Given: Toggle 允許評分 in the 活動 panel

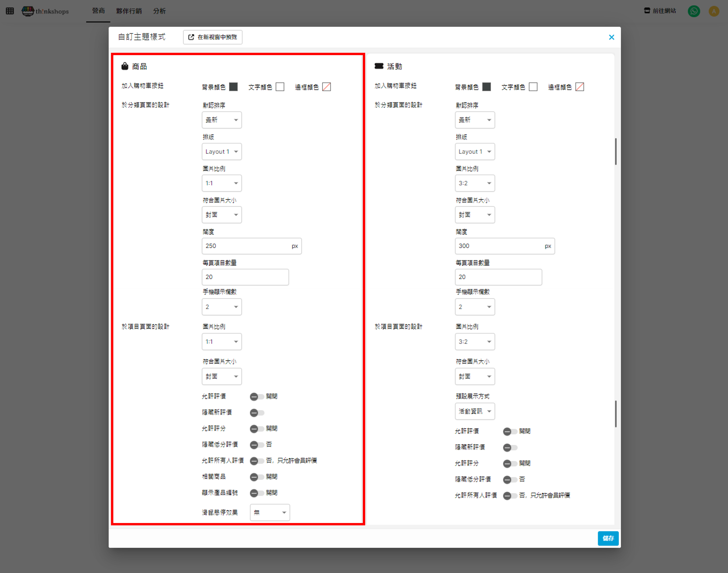Looking at the screenshot, I should click(510, 463).
